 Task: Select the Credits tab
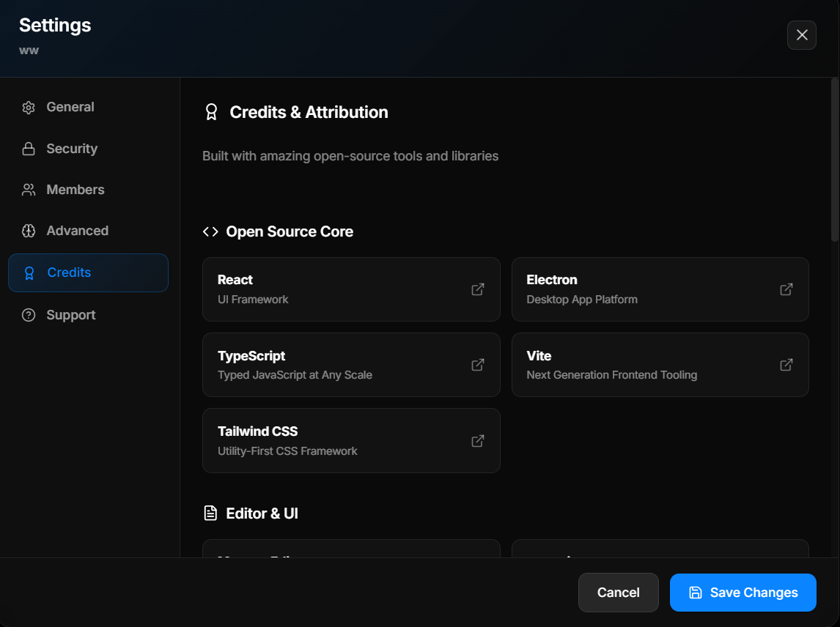(89, 272)
